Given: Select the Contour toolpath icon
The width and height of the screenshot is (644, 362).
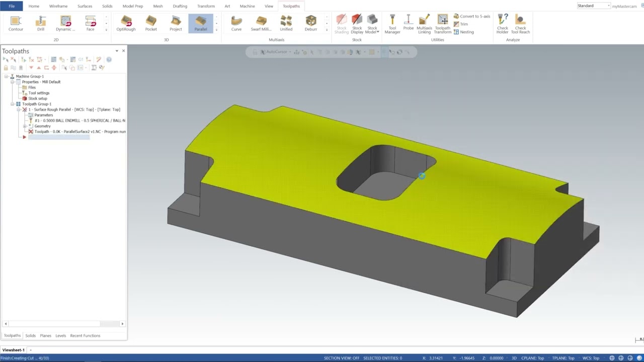Looking at the screenshot, I should [16, 24].
